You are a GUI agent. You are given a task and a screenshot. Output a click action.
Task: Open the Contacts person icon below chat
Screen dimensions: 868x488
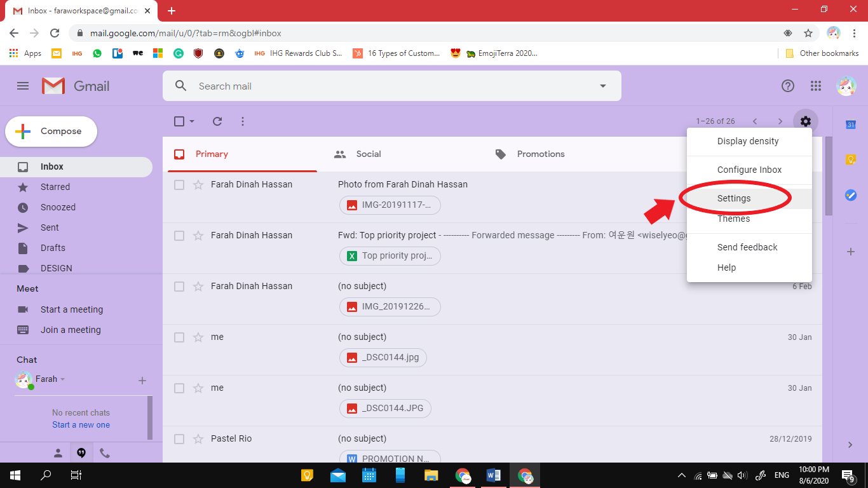tap(58, 453)
